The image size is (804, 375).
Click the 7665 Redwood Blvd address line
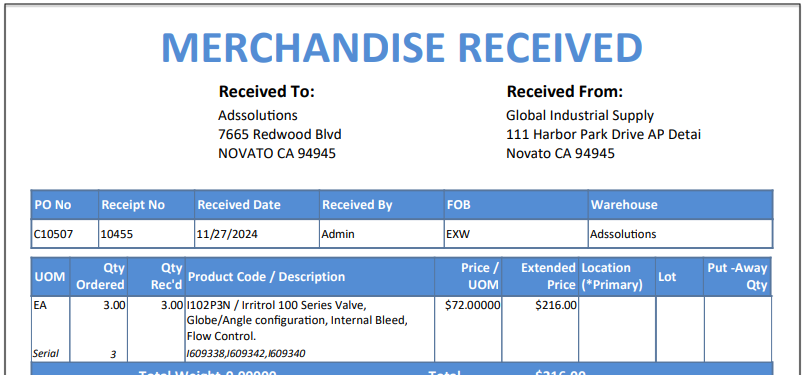(280, 134)
